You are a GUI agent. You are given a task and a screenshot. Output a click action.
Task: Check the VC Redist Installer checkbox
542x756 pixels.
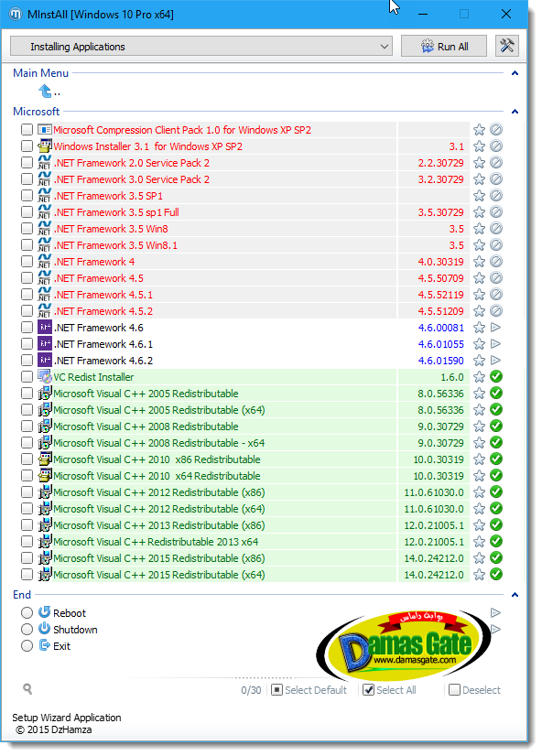click(27, 377)
